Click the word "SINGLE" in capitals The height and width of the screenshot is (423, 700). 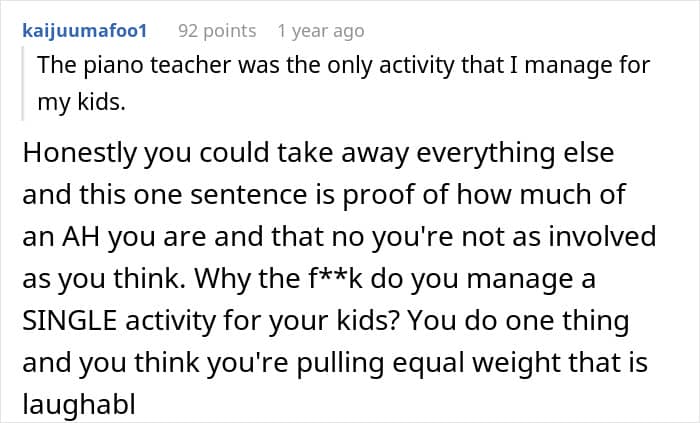pyautogui.click(x=72, y=322)
